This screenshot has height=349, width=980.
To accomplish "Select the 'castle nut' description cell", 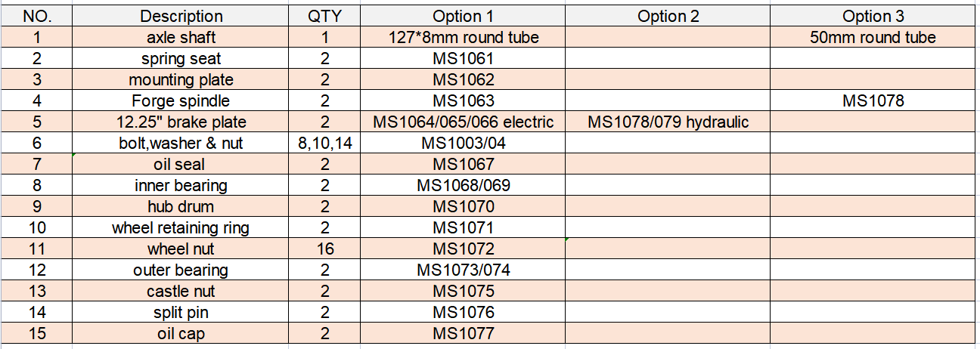I will click(181, 291).
